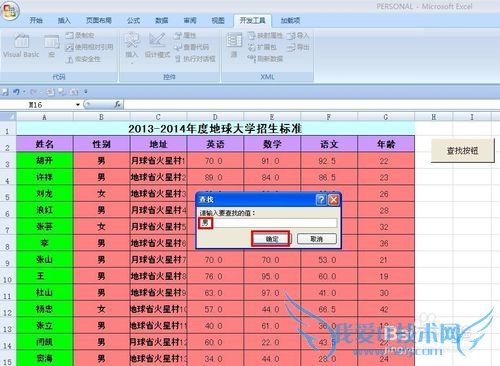Switch to the 公式 tab

[x=133, y=21]
